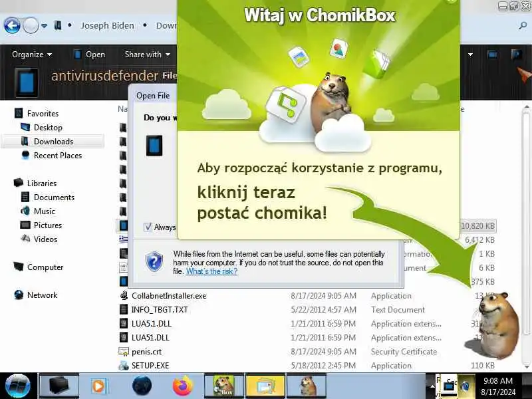Click the Desktop folder icon in Favorites

tap(25, 127)
